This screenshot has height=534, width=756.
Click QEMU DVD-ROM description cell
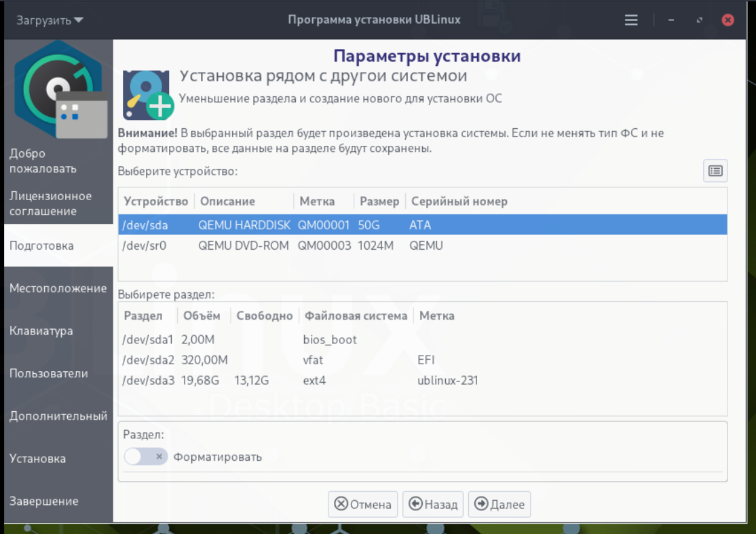(x=244, y=246)
